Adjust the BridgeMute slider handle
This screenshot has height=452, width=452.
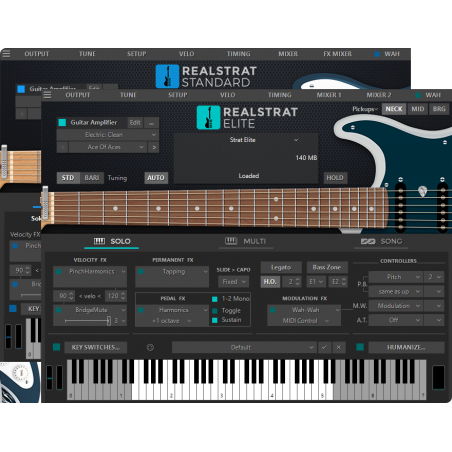(x=109, y=321)
